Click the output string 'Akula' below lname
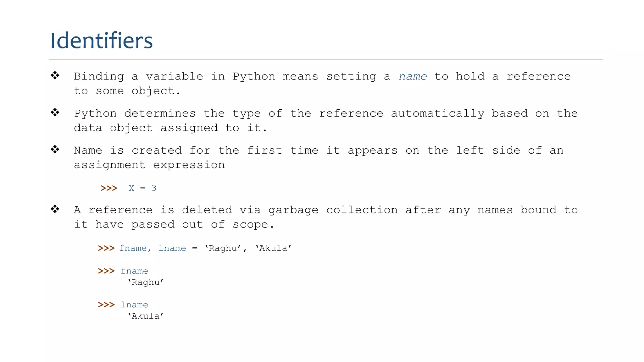The image size is (644, 362). tap(146, 316)
